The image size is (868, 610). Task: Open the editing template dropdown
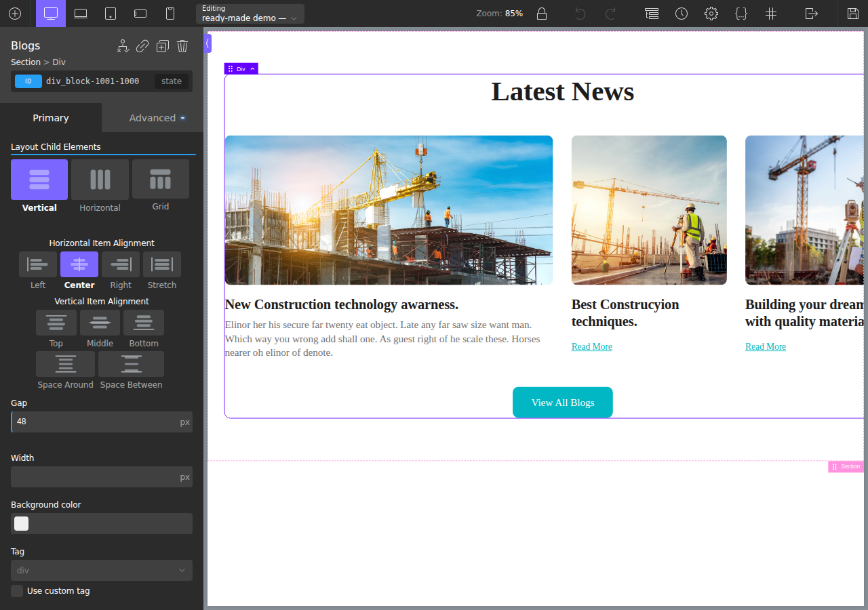[250, 14]
